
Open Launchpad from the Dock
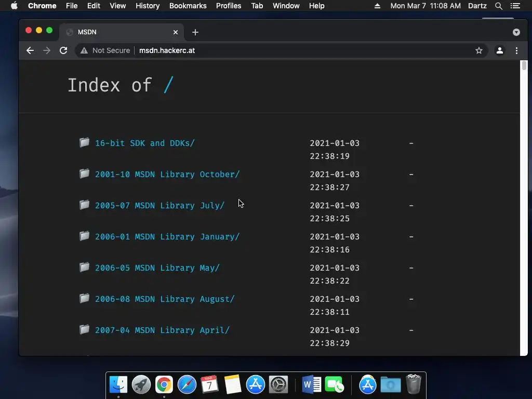point(141,384)
